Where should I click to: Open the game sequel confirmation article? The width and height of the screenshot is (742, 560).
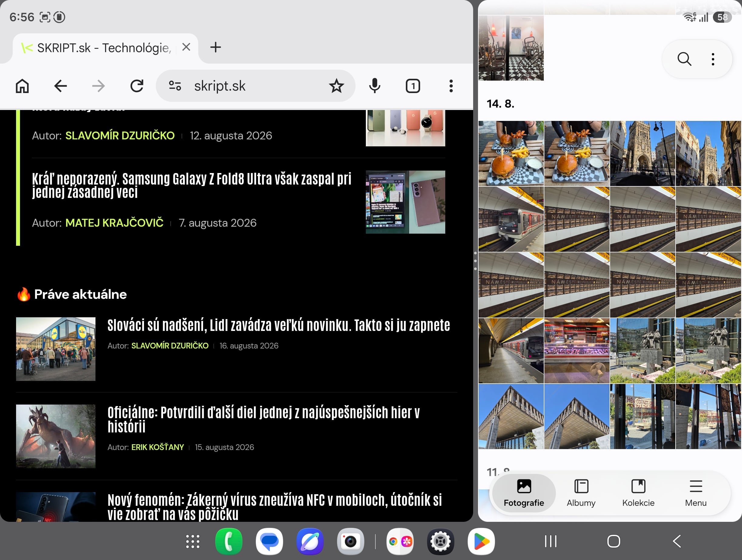click(264, 419)
